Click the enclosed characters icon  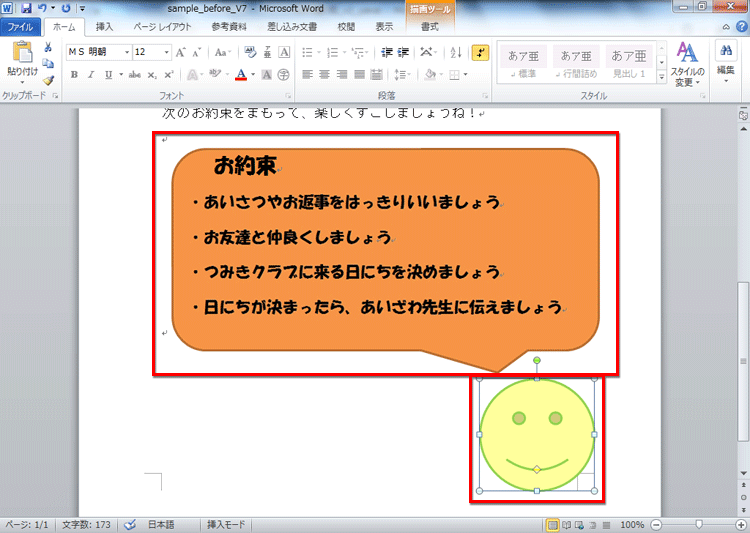pos(284,75)
